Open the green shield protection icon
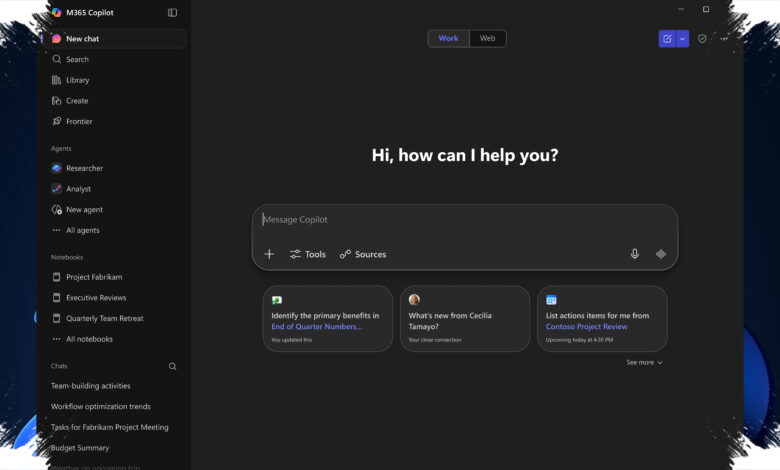This screenshot has height=470, width=780. pos(702,39)
